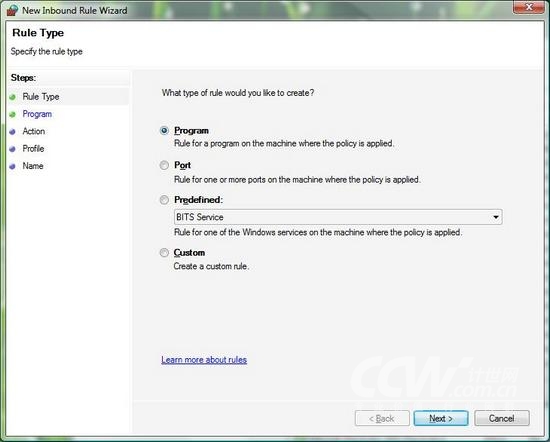Select the Rule Type step in sidebar
The width and height of the screenshot is (550, 442).
pyautogui.click(x=41, y=96)
